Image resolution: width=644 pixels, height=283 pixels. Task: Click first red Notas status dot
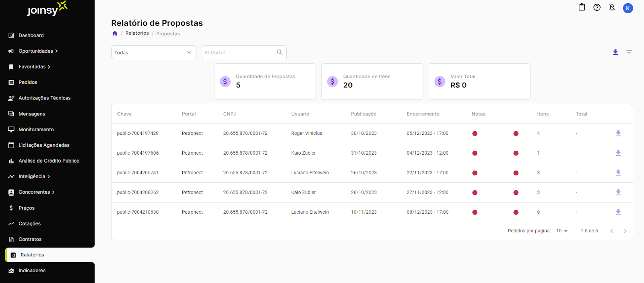tap(475, 134)
